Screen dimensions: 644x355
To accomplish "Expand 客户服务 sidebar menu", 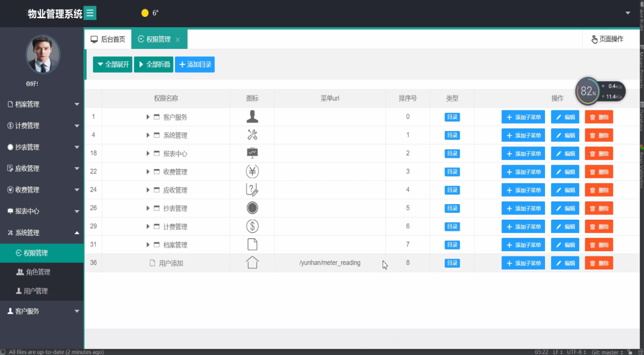I will point(42,311).
